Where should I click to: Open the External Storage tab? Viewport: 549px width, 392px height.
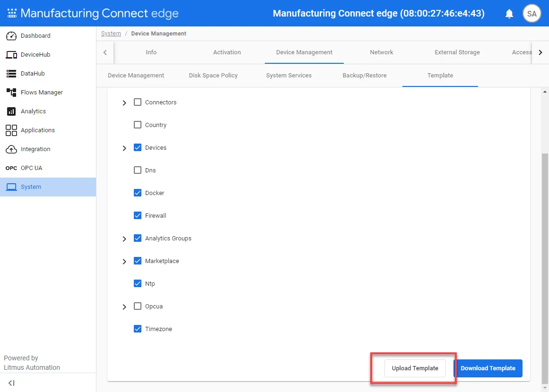tap(457, 52)
